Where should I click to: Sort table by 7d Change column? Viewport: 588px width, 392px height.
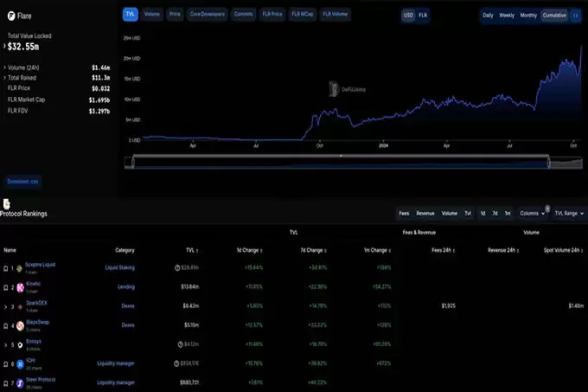314,250
